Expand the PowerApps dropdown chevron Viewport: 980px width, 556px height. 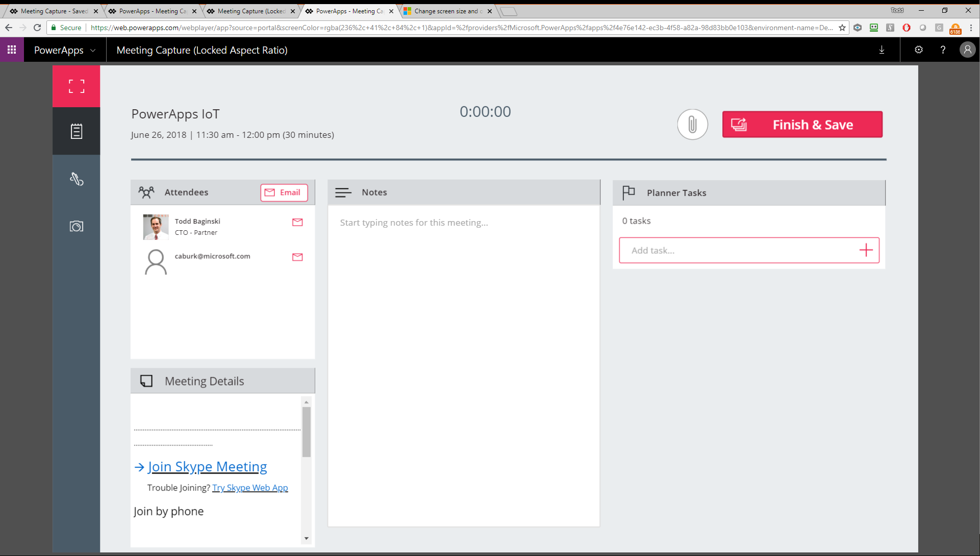pos(94,50)
